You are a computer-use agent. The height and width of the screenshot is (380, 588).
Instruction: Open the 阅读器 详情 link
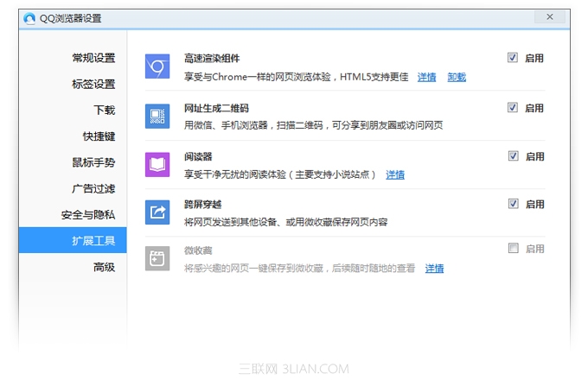click(395, 174)
